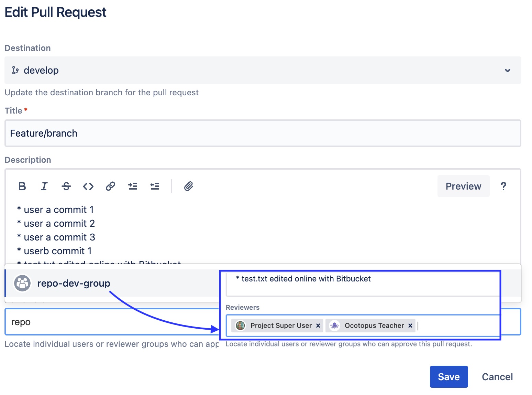Apply strikethrough formatting to description text
The width and height of the screenshot is (532, 395).
coord(66,186)
